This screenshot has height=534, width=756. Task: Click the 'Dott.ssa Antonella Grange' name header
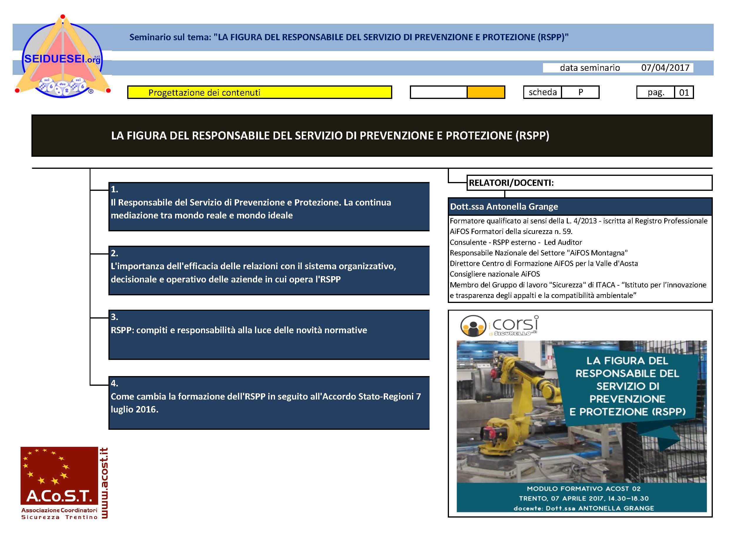point(580,207)
